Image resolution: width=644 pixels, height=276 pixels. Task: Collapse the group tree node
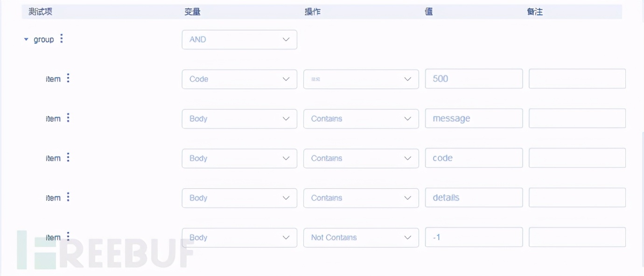26,39
